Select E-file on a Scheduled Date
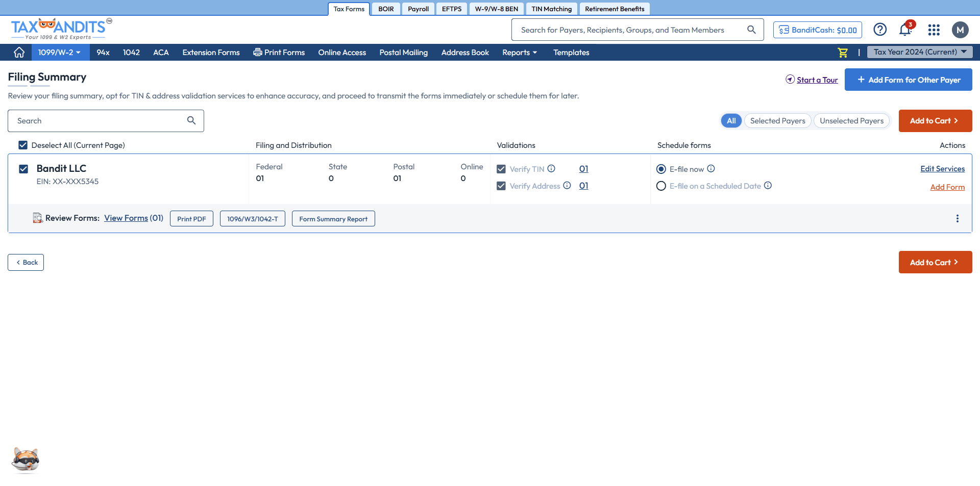This screenshot has width=980, height=486. pyautogui.click(x=661, y=186)
